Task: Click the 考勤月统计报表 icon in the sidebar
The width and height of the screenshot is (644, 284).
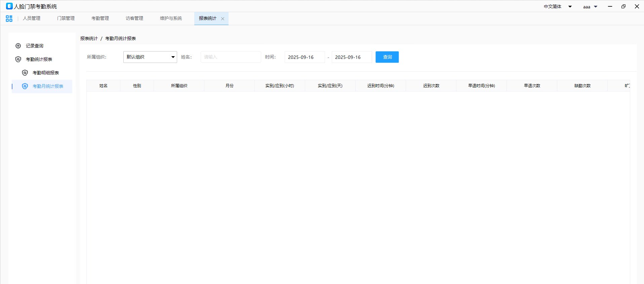Action: 25,86
